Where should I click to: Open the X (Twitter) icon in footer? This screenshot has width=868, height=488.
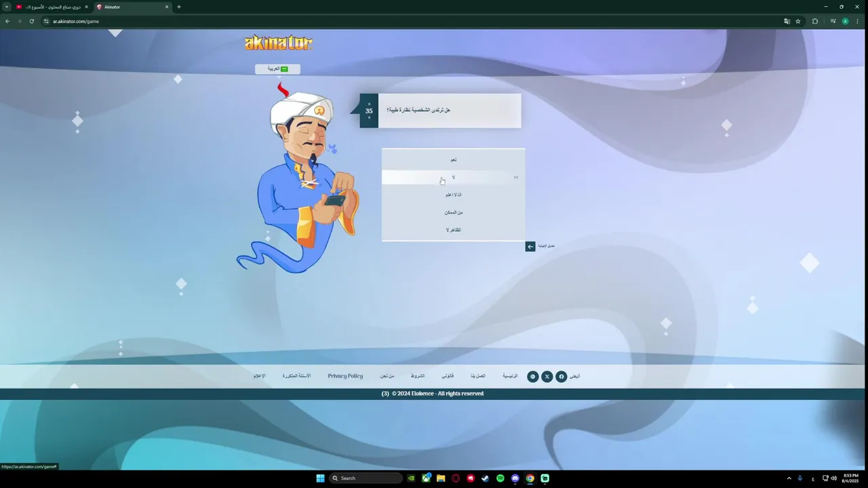pyautogui.click(x=547, y=376)
